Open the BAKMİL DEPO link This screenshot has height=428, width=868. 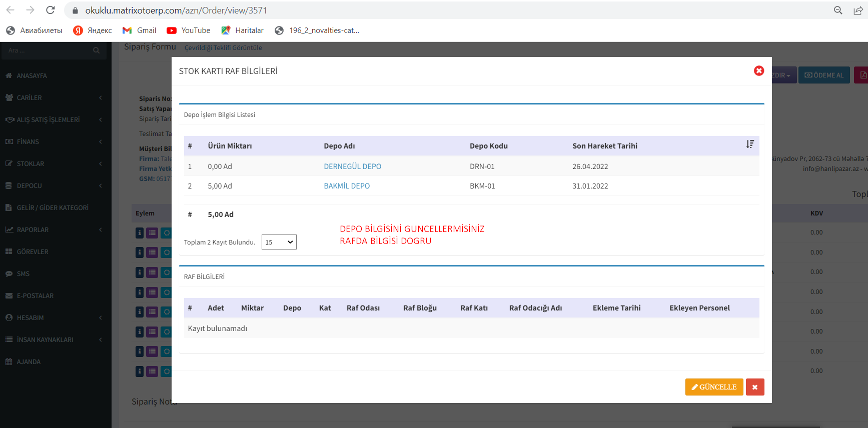click(x=347, y=186)
